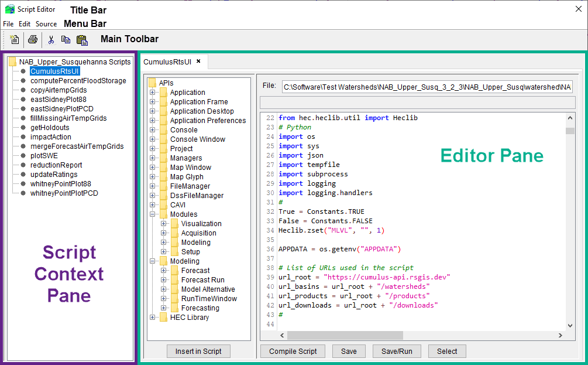Click the New Script toolbar icon
This screenshot has width=588, height=365.
click(15, 40)
